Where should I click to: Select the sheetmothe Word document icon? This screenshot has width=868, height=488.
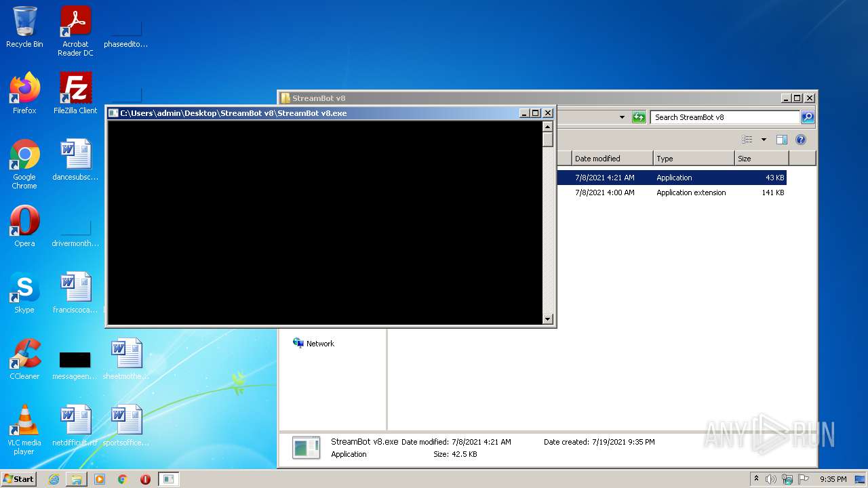(126, 359)
